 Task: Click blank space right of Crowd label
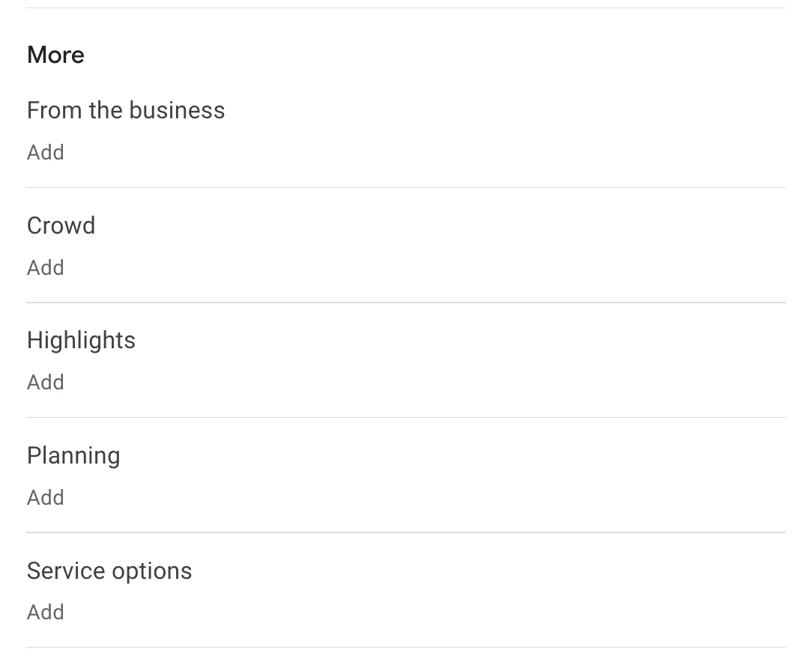pos(449,226)
